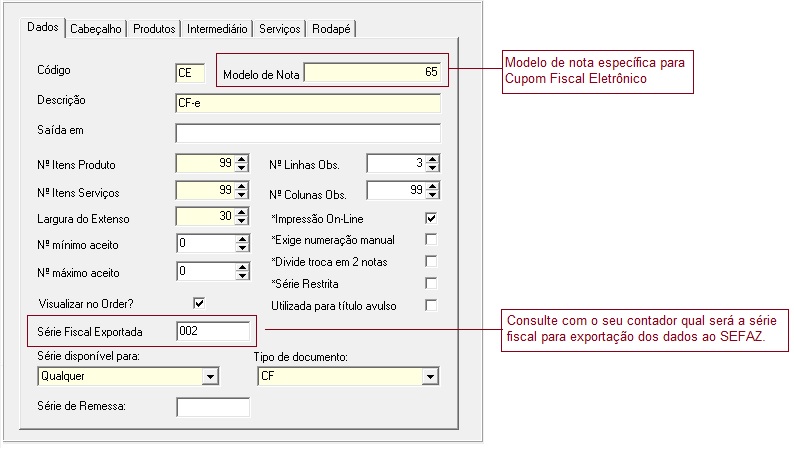Click the empty Saída em field
The image size is (794, 450).
click(307, 133)
